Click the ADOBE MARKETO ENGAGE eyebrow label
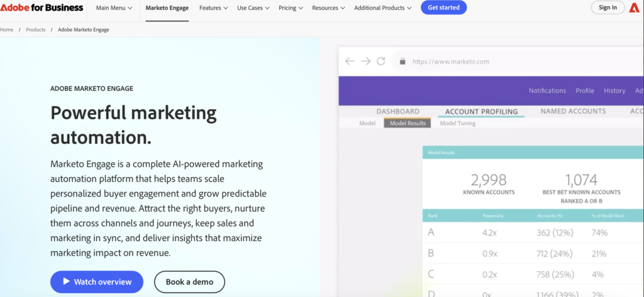644x297 pixels. tap(92, 89)
